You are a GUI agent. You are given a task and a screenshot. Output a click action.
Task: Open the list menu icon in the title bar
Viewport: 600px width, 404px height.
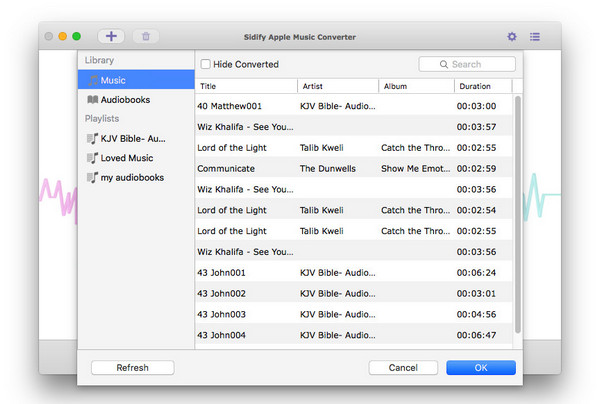click(535, 37)
